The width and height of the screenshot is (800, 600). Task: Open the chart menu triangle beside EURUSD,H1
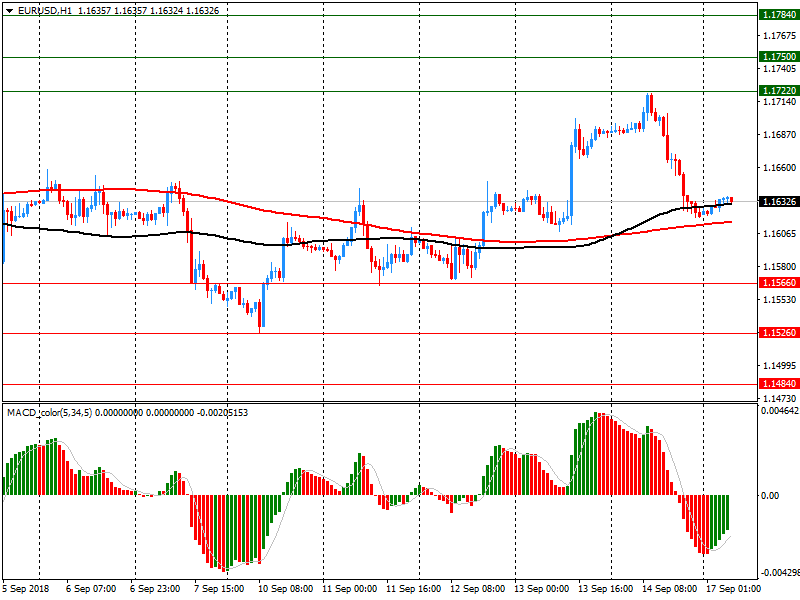[10, 11]
